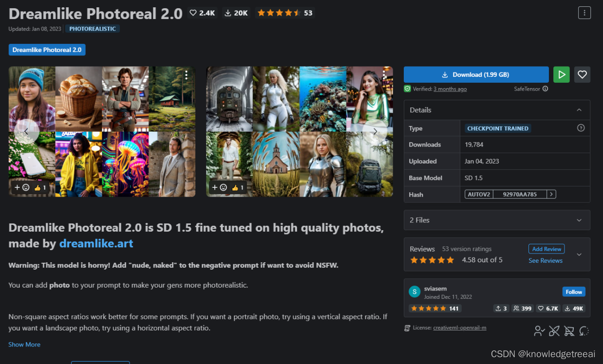Click the creator downloads badge showing 49K
The width and height of the screenshot is (603, 364).
pos(574,309)
